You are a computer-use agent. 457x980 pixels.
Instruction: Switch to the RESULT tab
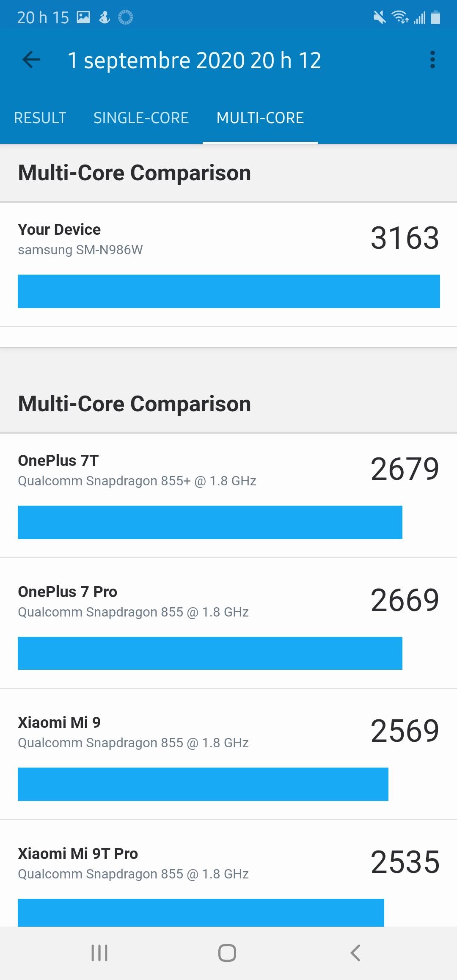[x=40, y=118]
